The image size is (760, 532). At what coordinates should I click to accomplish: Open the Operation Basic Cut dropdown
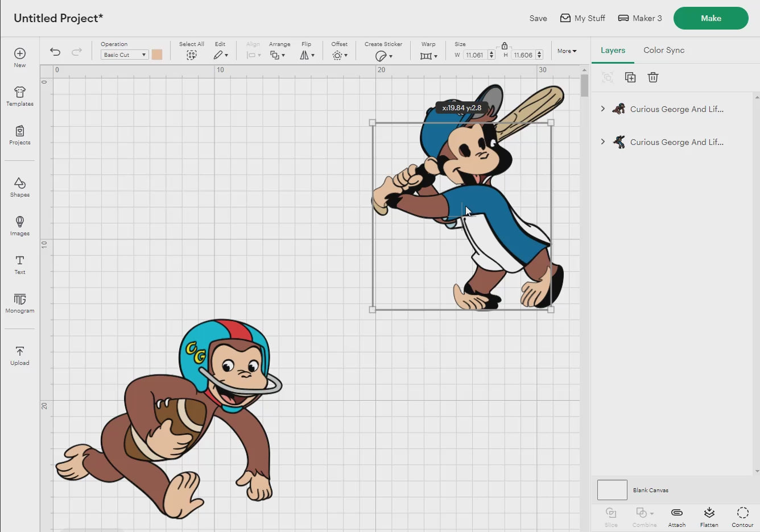pyautogui.click(x=125, y=55)
